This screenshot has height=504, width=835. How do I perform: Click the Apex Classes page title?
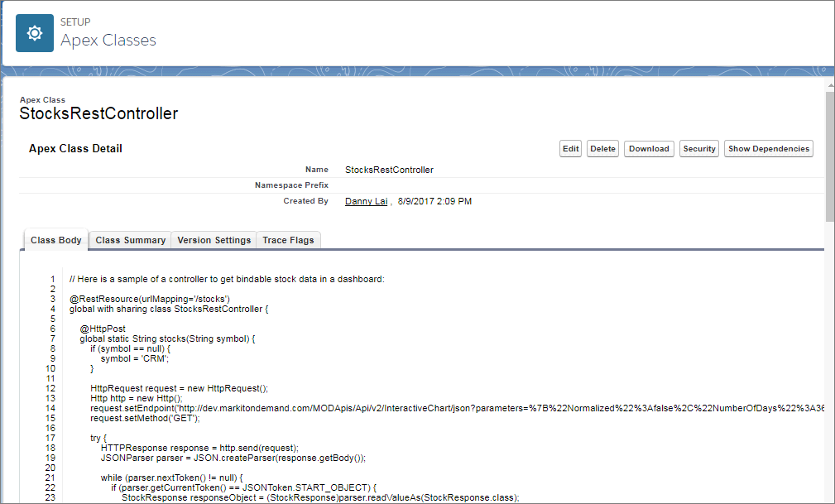click(x=108, y=40)
